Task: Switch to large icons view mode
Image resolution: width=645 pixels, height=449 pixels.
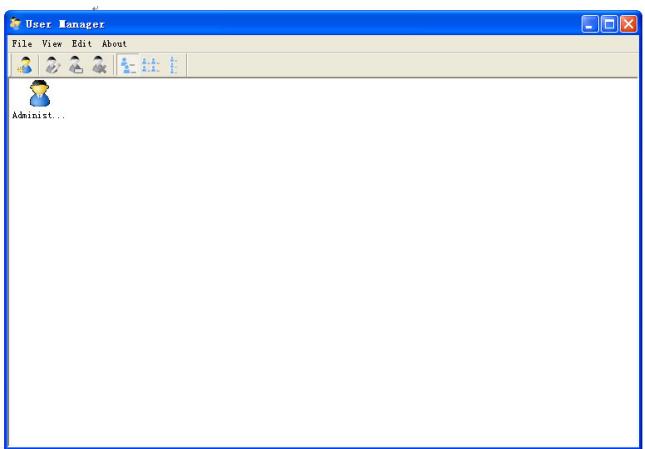Action: (129, 66)
